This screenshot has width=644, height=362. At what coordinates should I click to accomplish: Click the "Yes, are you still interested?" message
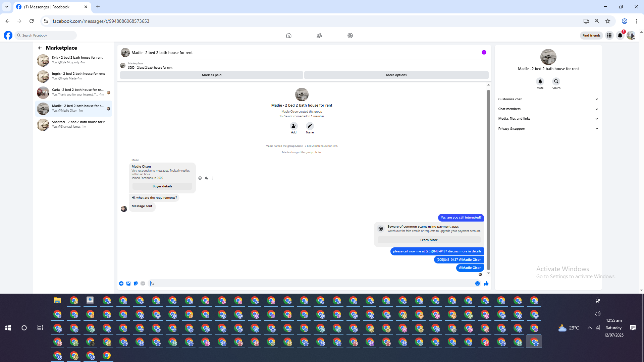[461, 218]
